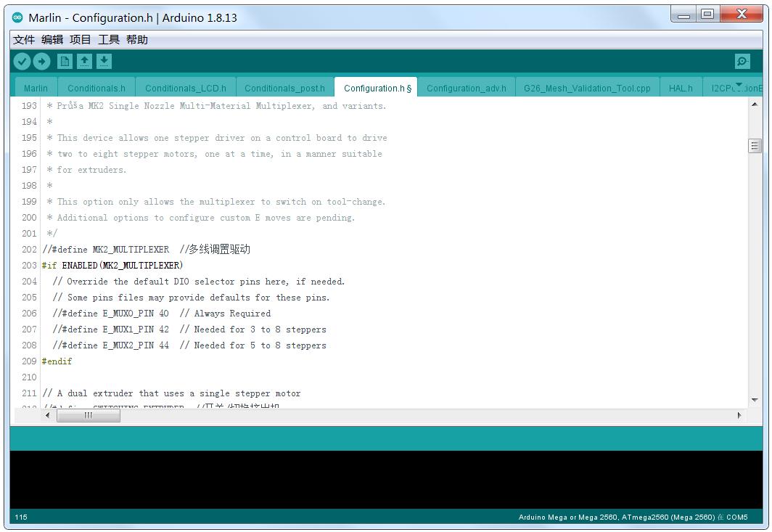Expand the tab list dropdown arrow
772x532 pixels.
pos(739,86)
